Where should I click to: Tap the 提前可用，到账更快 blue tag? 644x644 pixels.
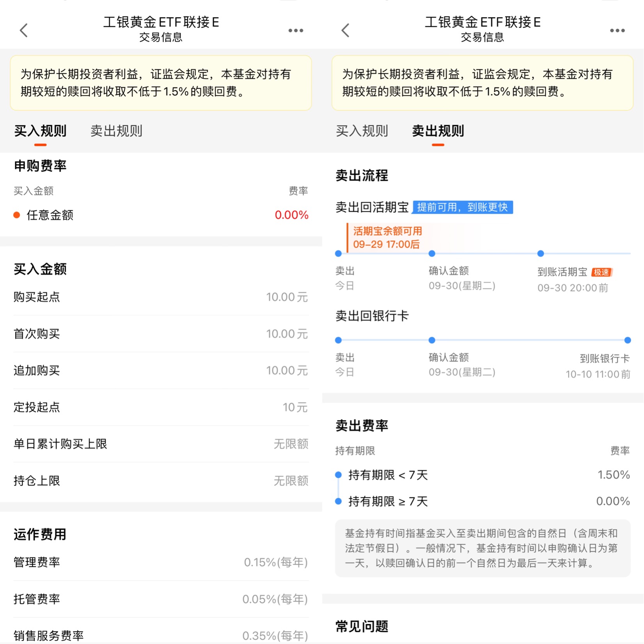[x=463, y=207]
